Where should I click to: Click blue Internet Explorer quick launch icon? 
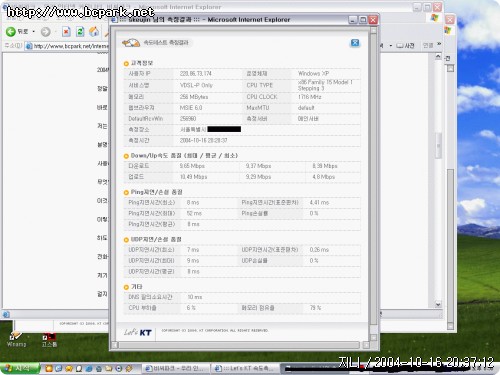click(x=89, y=369)
